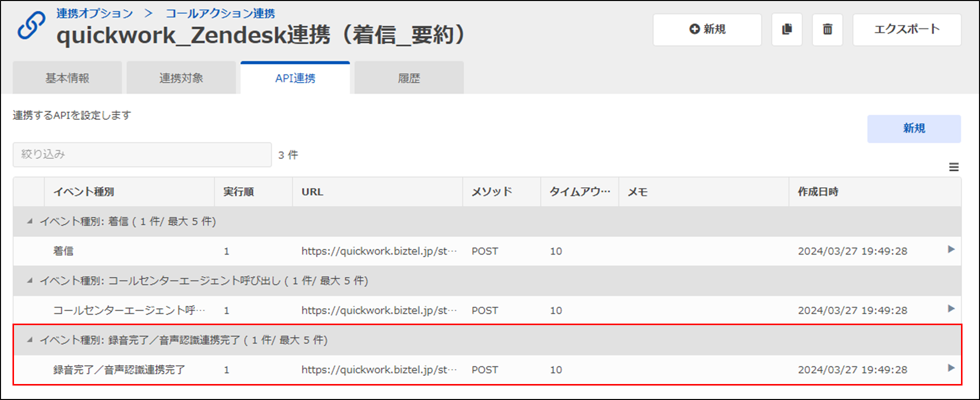Collapse the コールセンターエージェント呼び出し group
980x400 pixels.
[x=29, y=281]
